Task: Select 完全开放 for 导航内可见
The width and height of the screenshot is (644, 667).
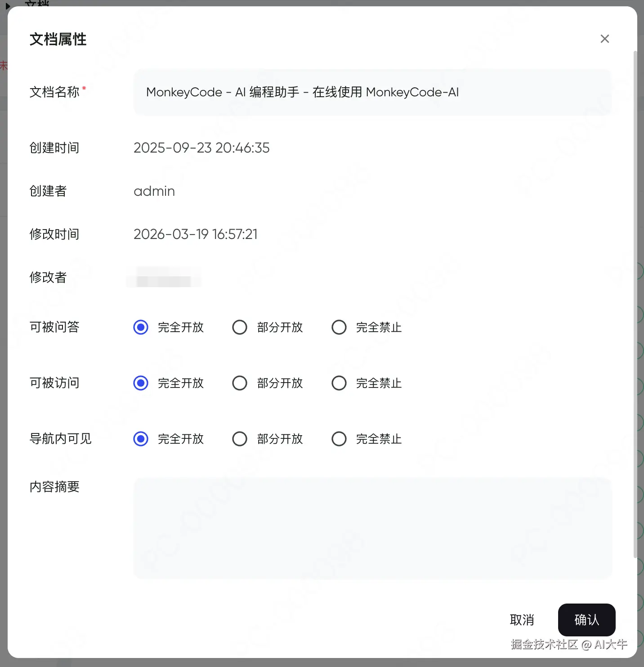Action: pos(141,439)
